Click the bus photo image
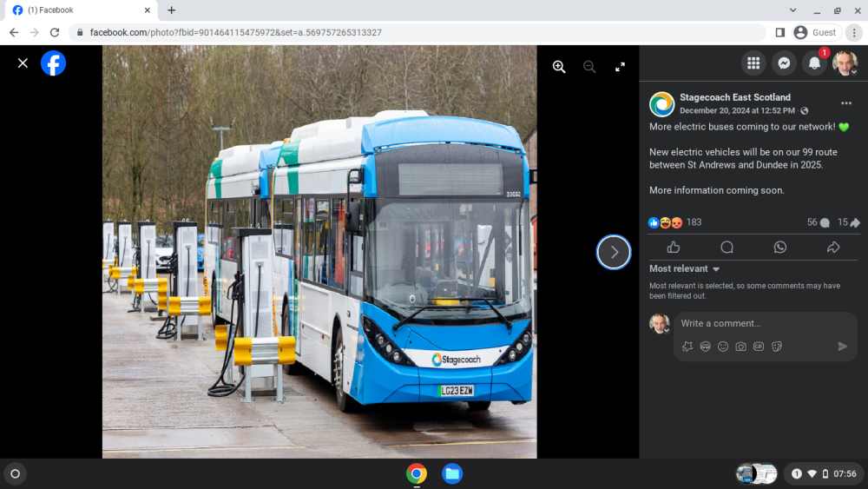 [319, 252]
